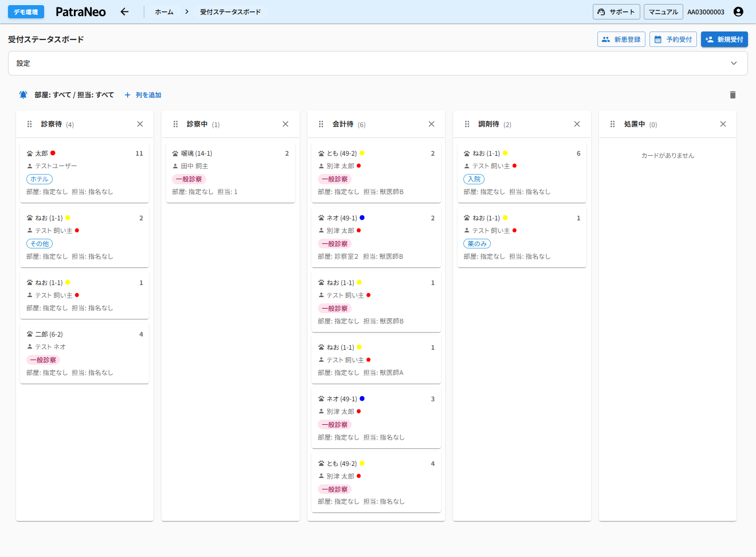This screenshot has width=756, height=557.
Task: Click the account ID AA03000003
Action: tap(706, 12)
